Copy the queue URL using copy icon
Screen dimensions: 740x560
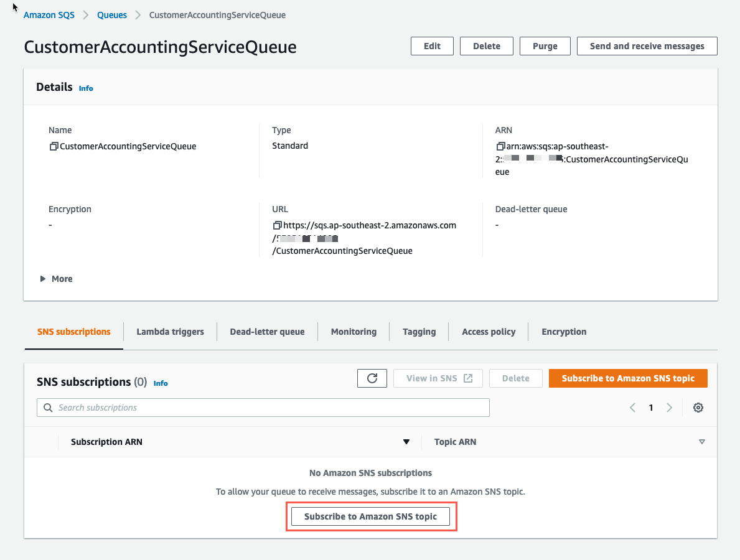[277, 225]
